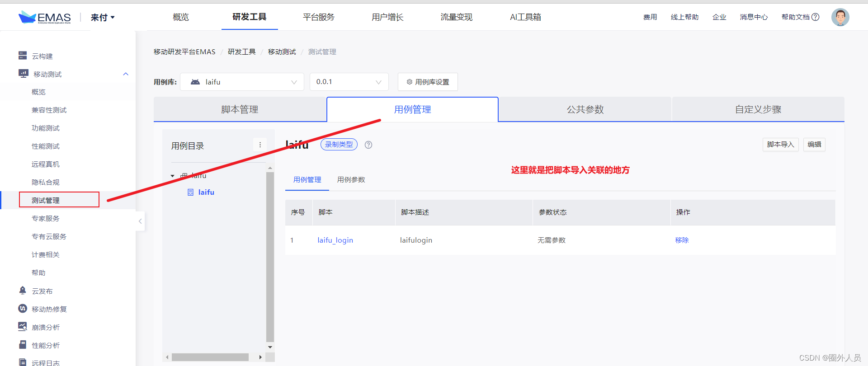Screen dimensions: 868x366
Task: Select 测试管理 in the sidebar
Action: (45, 200)
